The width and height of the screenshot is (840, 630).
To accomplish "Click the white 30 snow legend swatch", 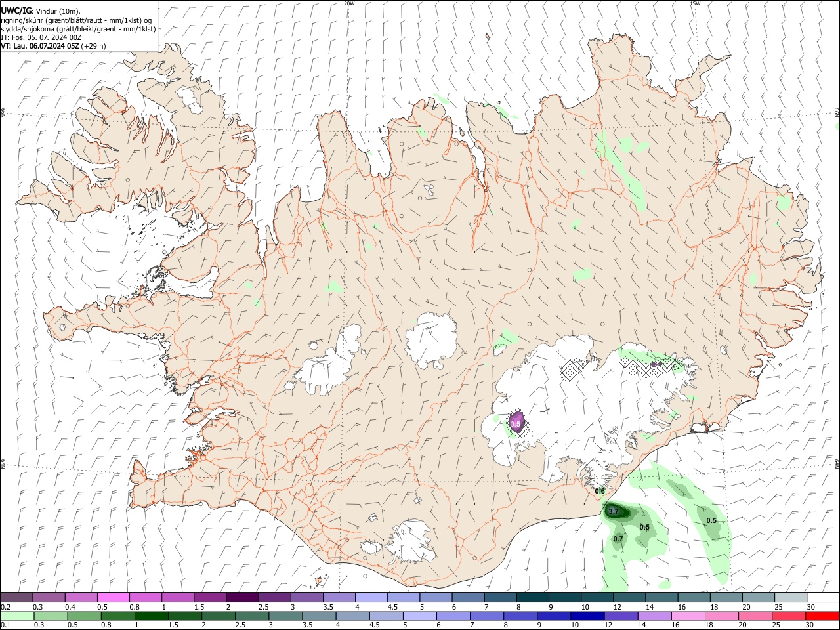I will (823, 597).
